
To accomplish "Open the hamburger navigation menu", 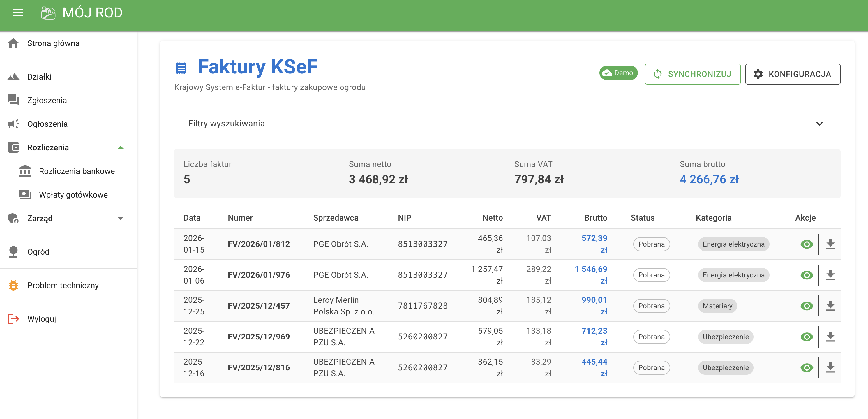I will pos(18,13).
